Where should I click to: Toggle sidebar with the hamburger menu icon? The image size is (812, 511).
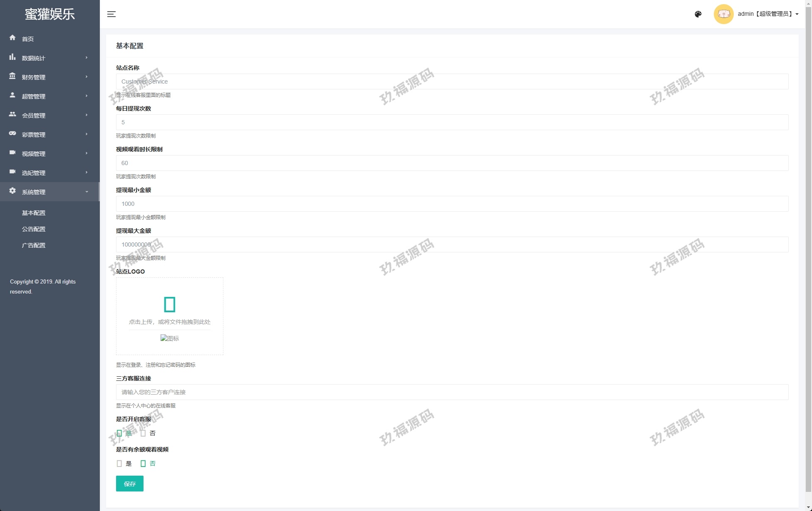pyautogui.click(x=111, y=14)
